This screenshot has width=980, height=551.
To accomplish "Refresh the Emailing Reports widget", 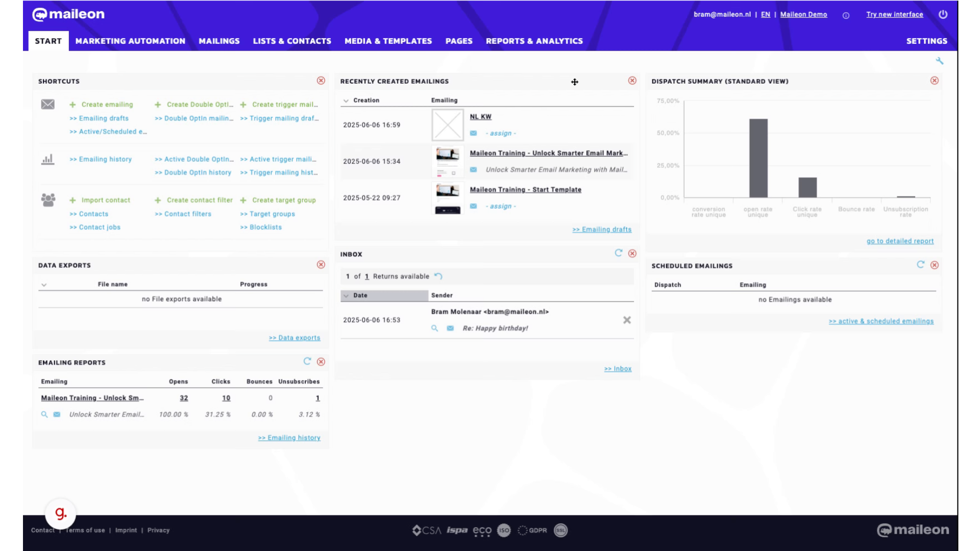I will coord(307,361).
